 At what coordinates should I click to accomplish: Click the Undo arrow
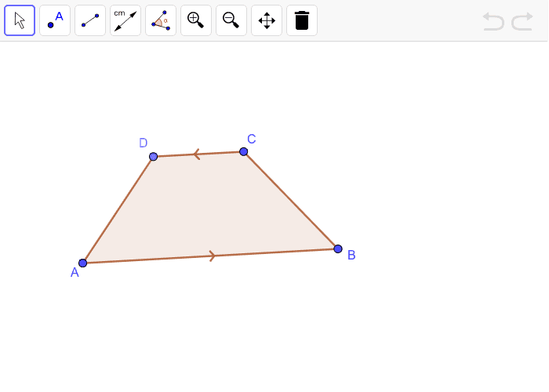pos(493,21)
